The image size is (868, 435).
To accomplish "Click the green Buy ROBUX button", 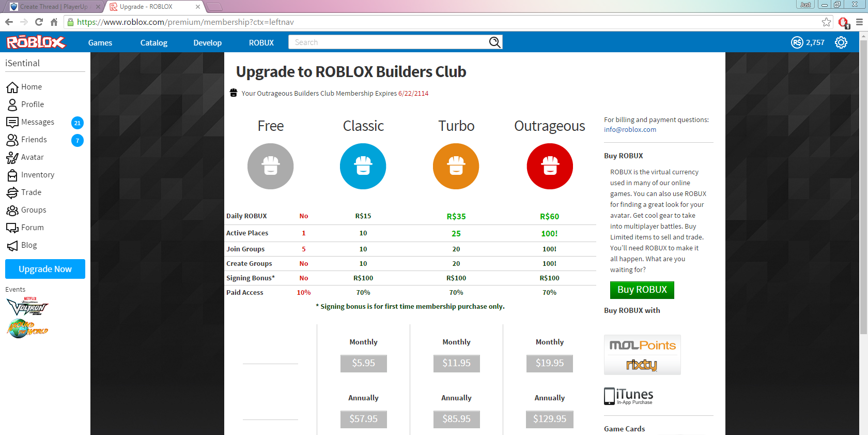I will (642, 290).
